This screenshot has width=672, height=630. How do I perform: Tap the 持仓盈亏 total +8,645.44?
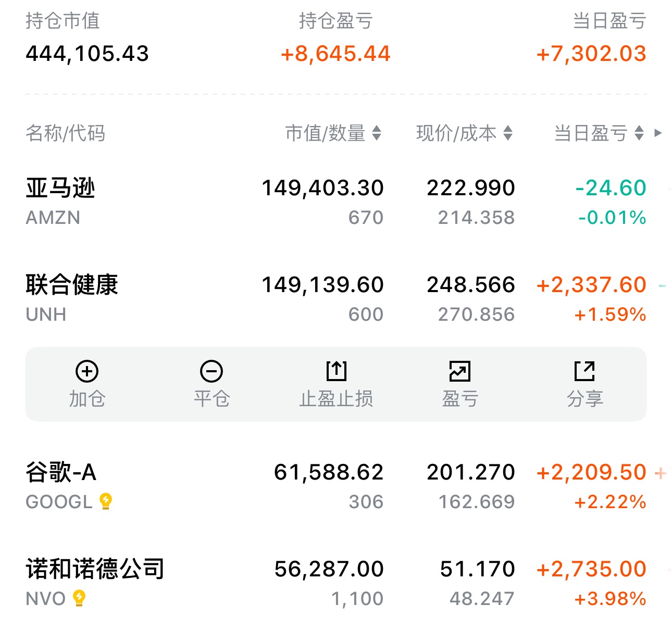tap(335, 54)
